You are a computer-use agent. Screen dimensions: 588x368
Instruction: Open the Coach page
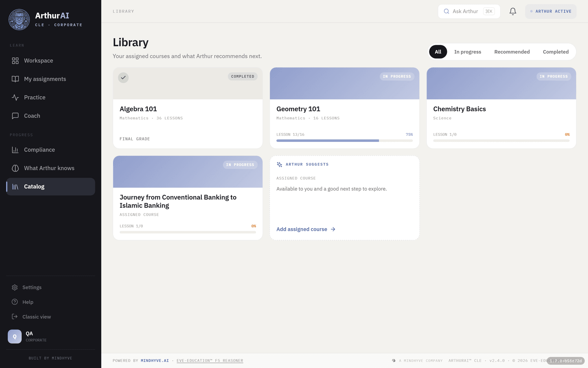point(50,116)
